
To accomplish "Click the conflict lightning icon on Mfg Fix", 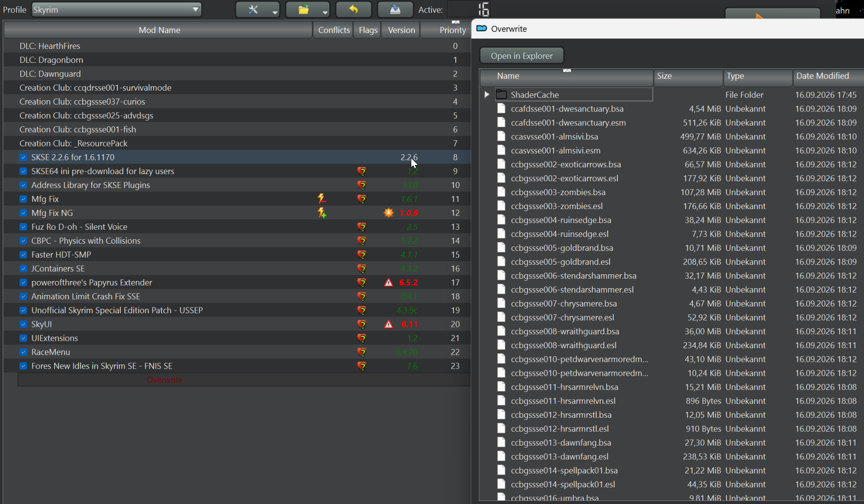I will pos(322,198).
